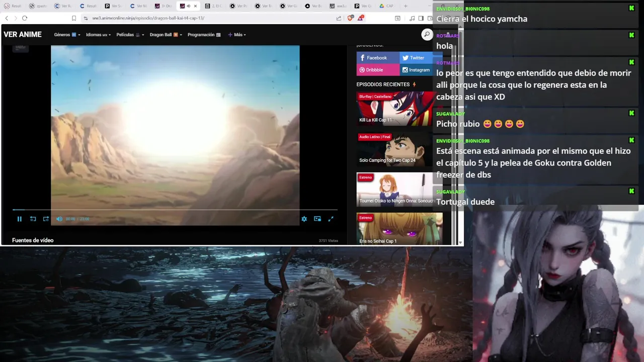Open the media control music-note icon
Screen dimensions: 644x362
pos(412,18)
